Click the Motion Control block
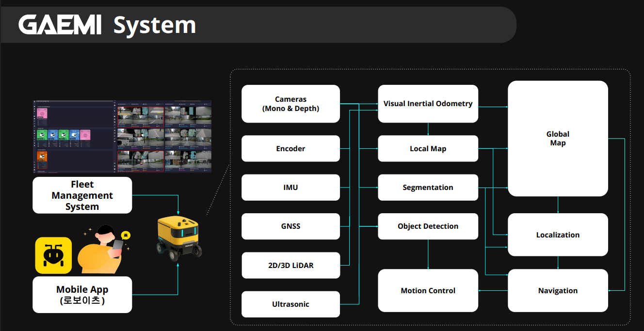This screenshot has width=644, height=331. (428, 291)
